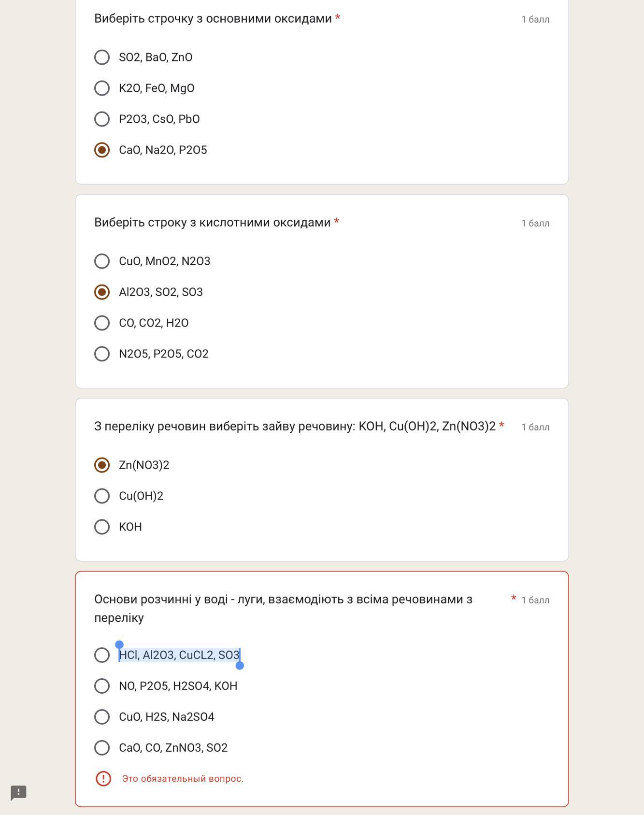This screenshot has height=815, width=644.
Task: Select the CuO, H2S, Na2SO4 radio button
Action: 102,717
